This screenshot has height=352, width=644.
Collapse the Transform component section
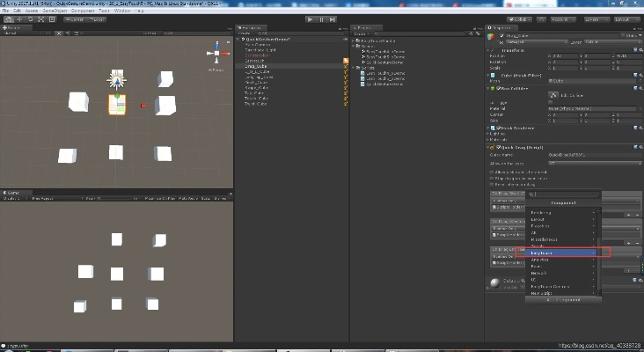click(489, 51)
